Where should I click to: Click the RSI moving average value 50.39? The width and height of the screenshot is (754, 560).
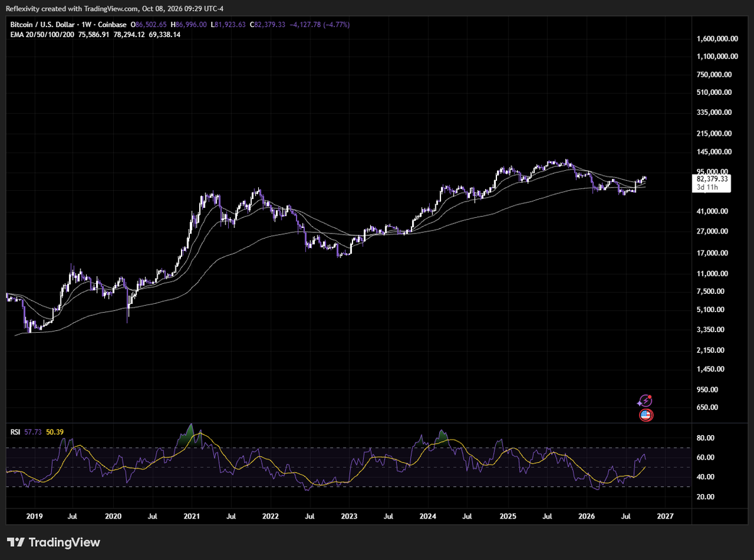[55, 432]
